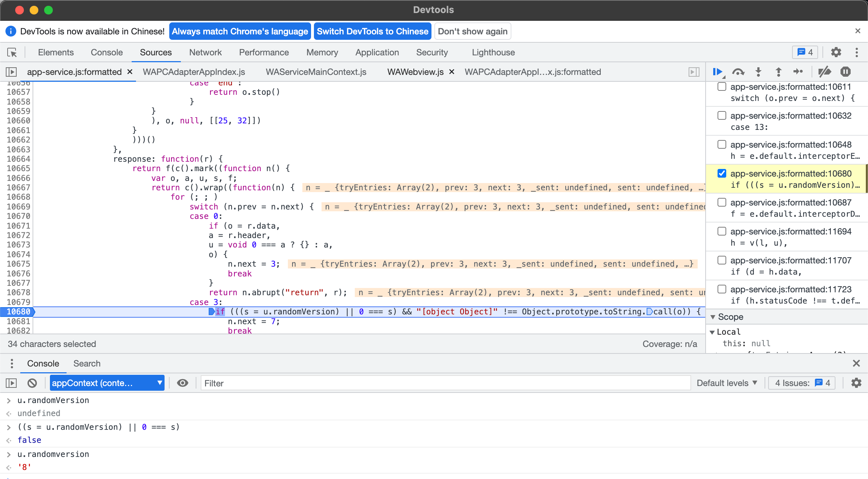The image size is (868, 479).
Task: Disable breakpoint at app-service.js:formatted:10680
Action: coord(722,174)
